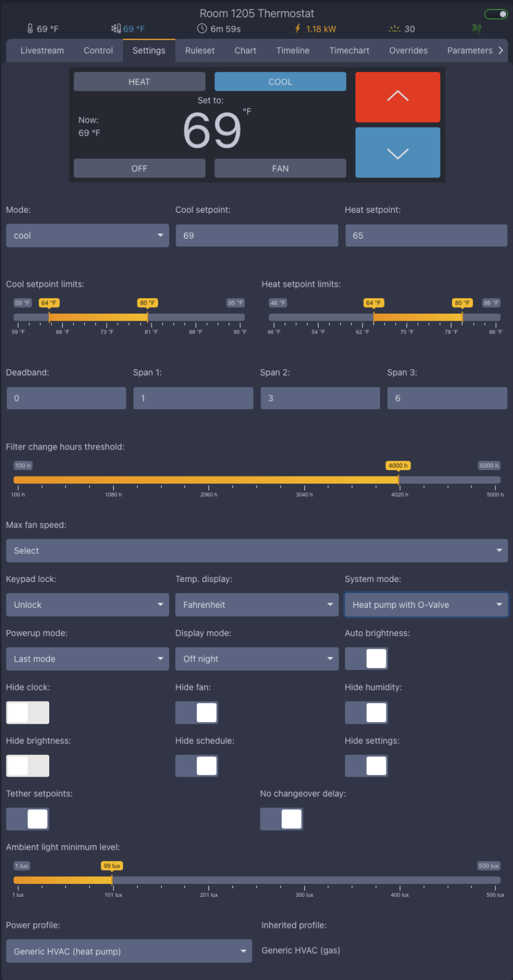The height and width of the screenshot is (980, 513).
Task: Open Temp. display Fahrenheit dropdown
Action: (256, 605)
